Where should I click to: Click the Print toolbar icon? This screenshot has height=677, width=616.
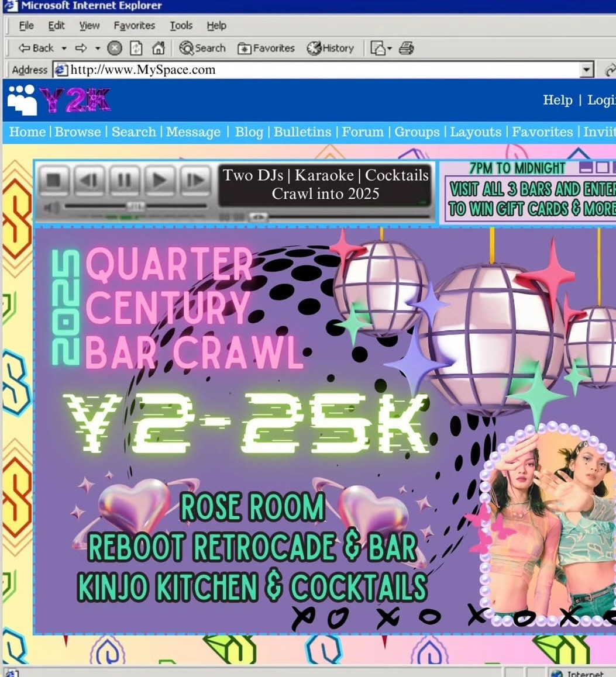click(x=407, y=49)
